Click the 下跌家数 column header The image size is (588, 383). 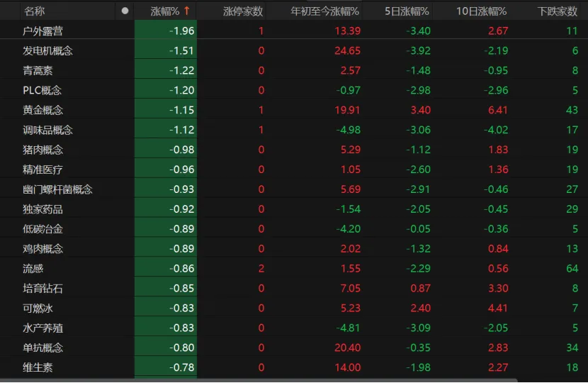(558, 11)
